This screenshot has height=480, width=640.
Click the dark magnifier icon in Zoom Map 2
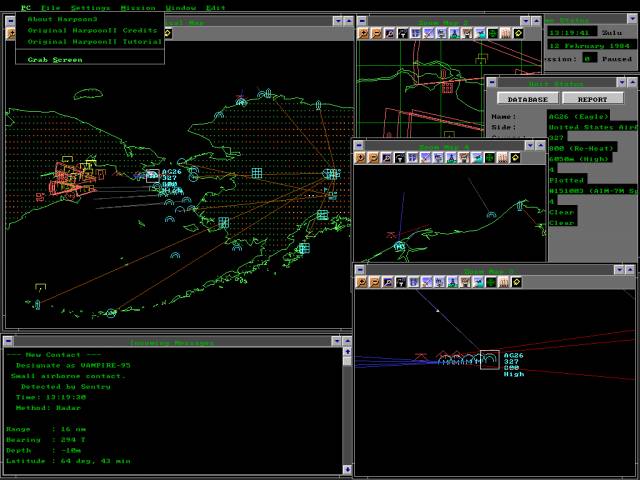coord(389,33)
